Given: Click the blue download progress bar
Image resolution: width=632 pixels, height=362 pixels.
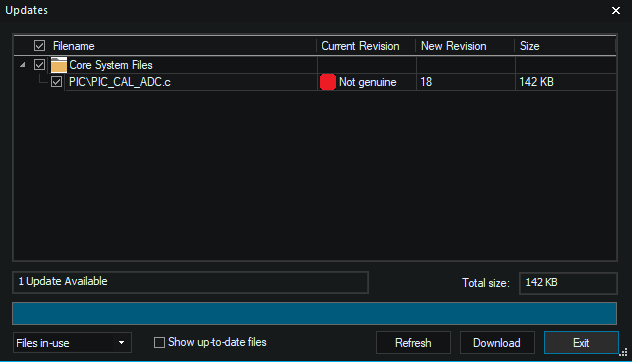Looking at the screenshot, I should click(314, 313).
